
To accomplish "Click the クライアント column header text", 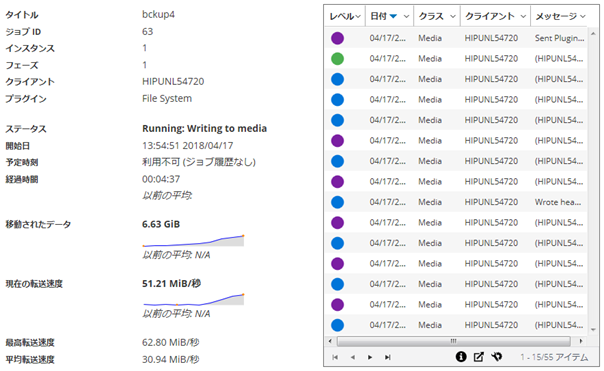I will [490, 16].
